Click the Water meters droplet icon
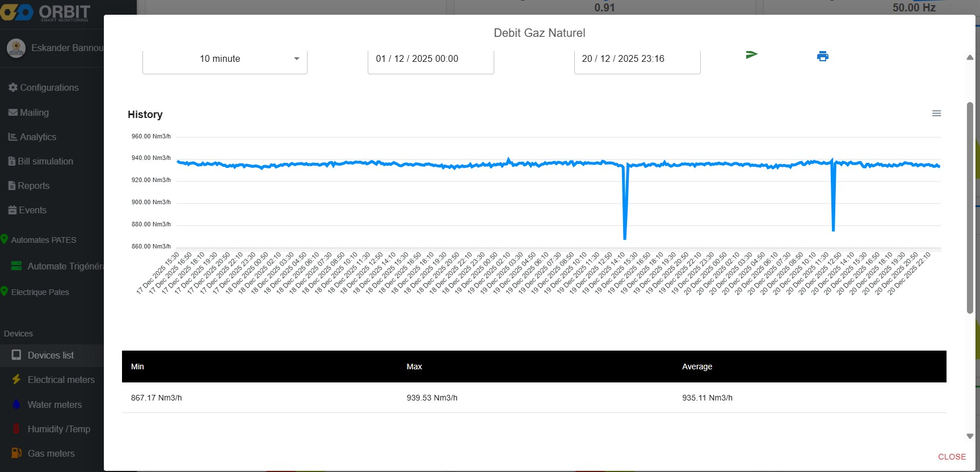This screenshot has width=980, height=472. (x=16, y=404)
